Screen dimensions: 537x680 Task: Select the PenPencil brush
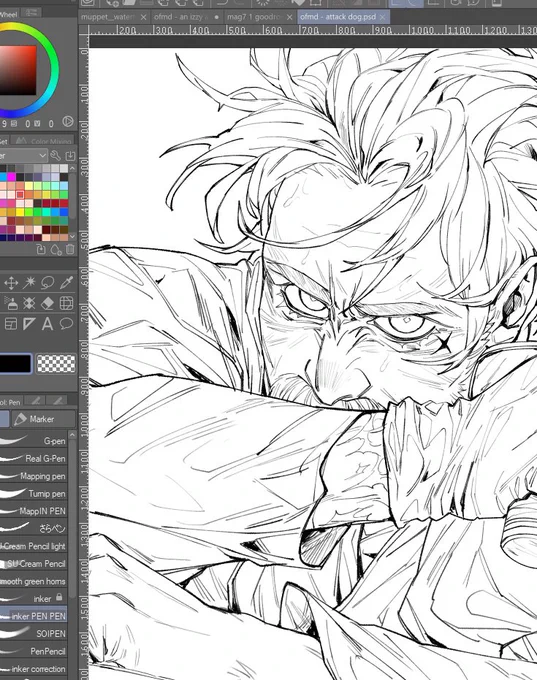tap(33, 651)
